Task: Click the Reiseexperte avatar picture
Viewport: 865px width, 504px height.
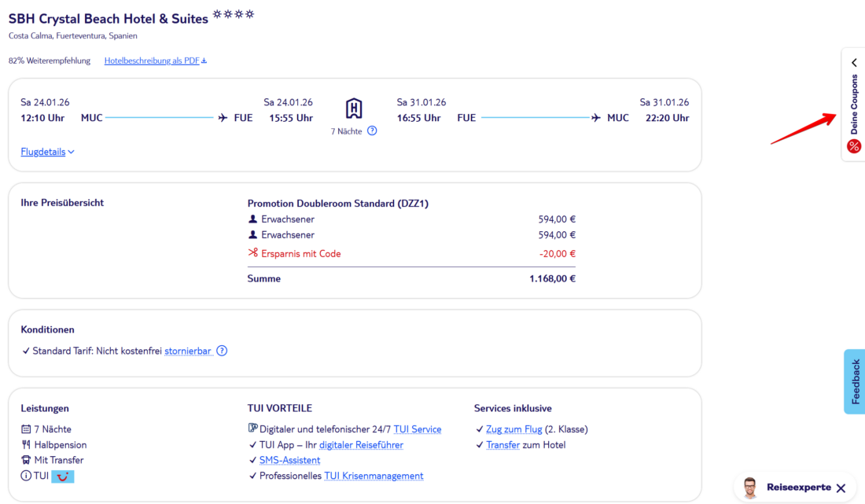Action: [750, 487]
